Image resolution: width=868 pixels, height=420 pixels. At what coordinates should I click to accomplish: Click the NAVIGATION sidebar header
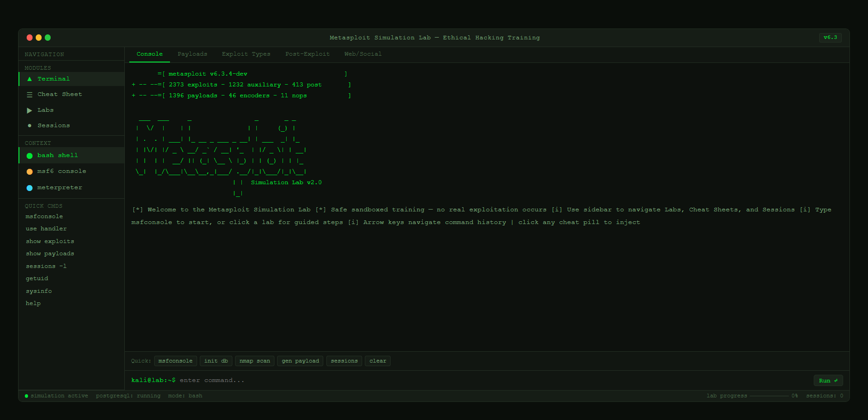click(44, 54)
